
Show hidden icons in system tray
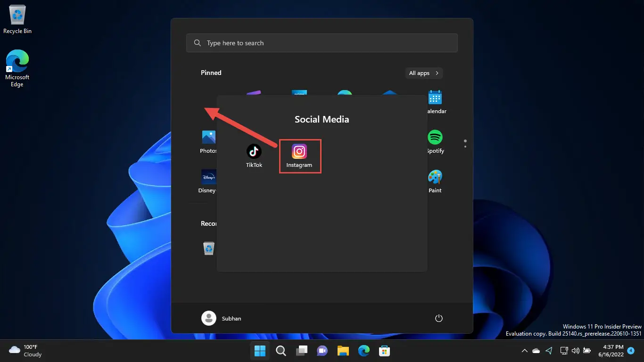click(x=524, y=351)
